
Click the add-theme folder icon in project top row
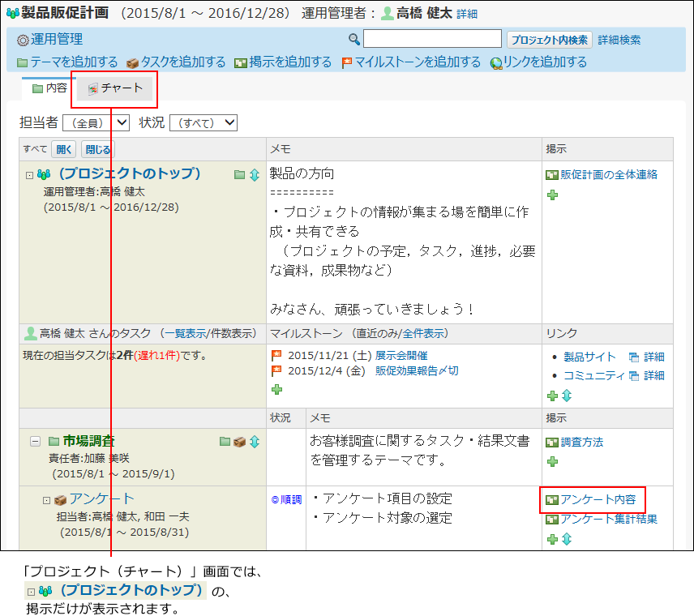coord(239,175)
